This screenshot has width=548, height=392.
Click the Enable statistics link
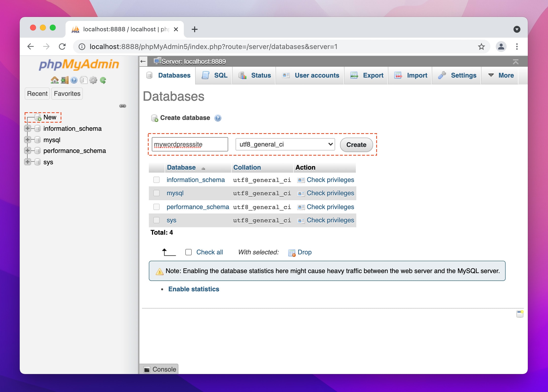194,289
